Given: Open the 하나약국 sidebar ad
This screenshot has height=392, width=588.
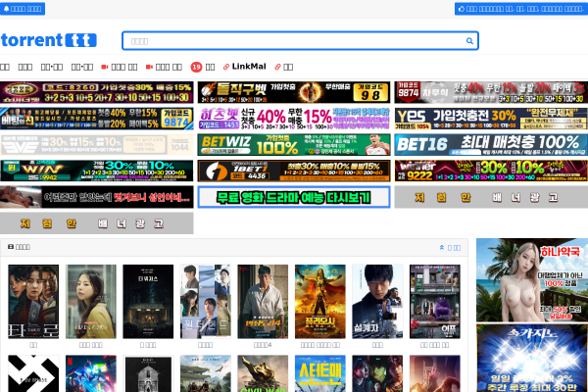Looking at the screenshot, I should pyautogui.click(x=532, y=280).
